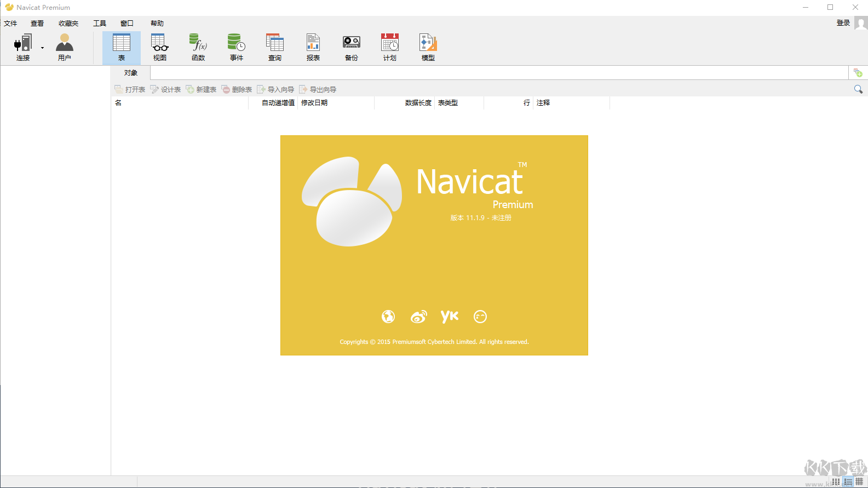
Task: Launch the 导出向导 (Export Wizard) button
Action: (318, 89)
